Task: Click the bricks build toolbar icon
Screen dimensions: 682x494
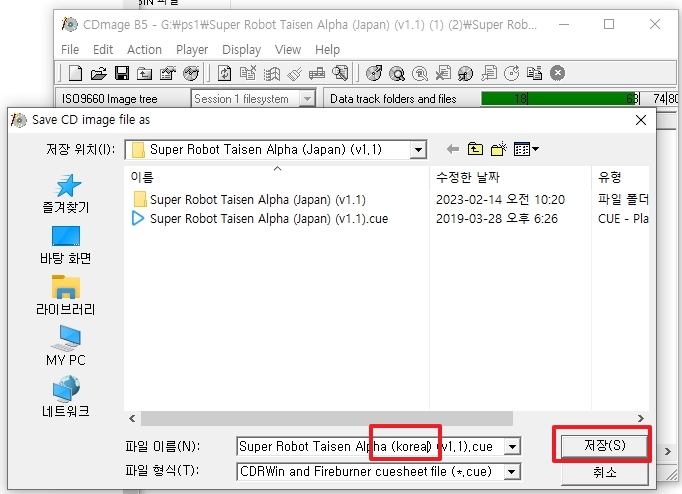Action: tap(317, 73)
